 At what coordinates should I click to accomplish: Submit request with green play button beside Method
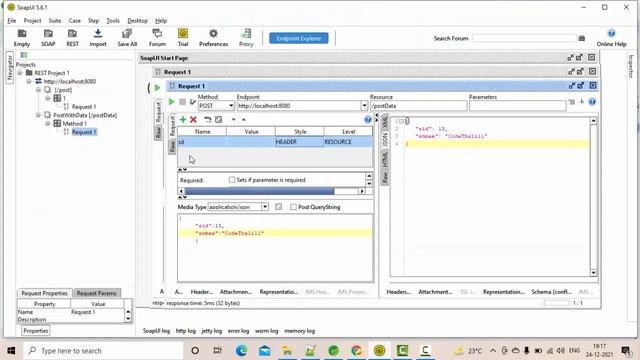[x=171, y=102]
